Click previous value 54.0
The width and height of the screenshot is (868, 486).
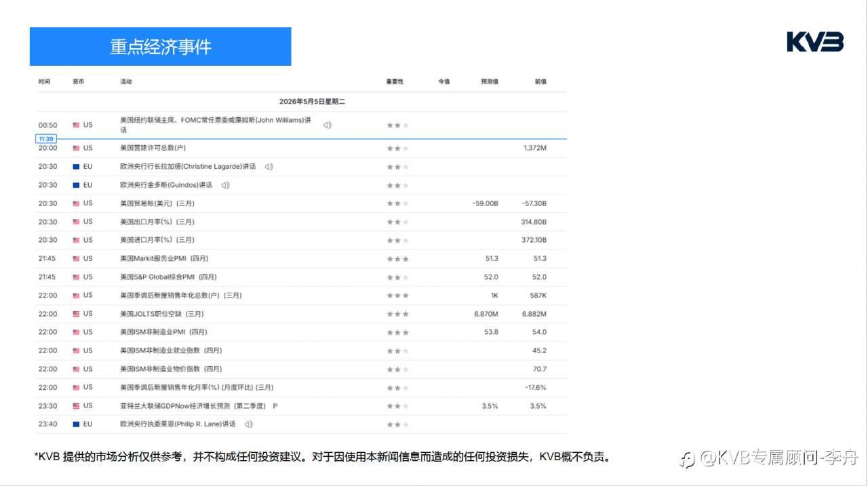(540, 332)
